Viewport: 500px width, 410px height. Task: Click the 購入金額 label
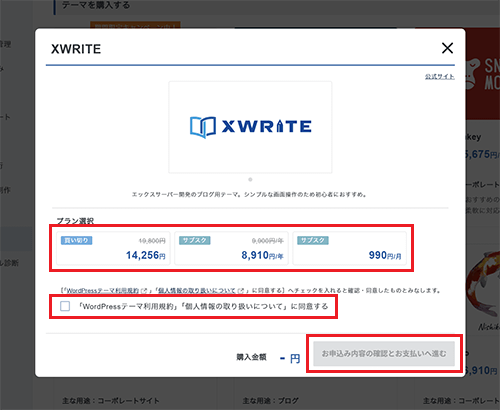(x=251, y=357)
